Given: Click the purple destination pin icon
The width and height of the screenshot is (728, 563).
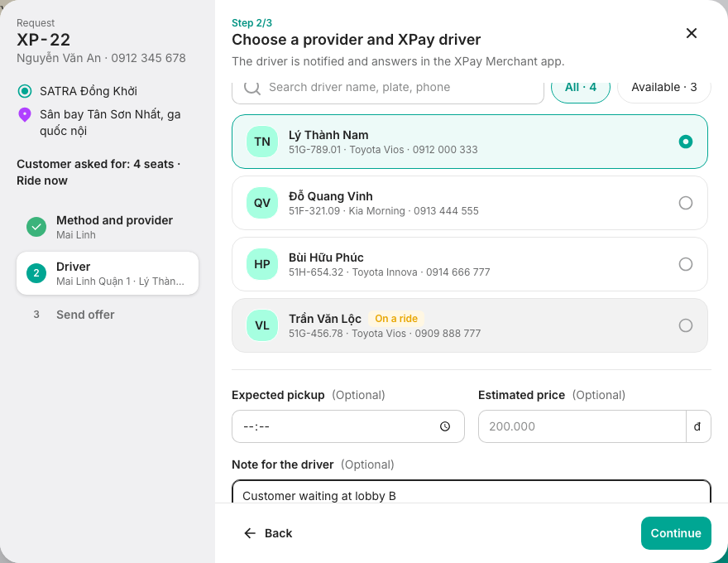Looking at the screenshot, I should click(25, 115).
